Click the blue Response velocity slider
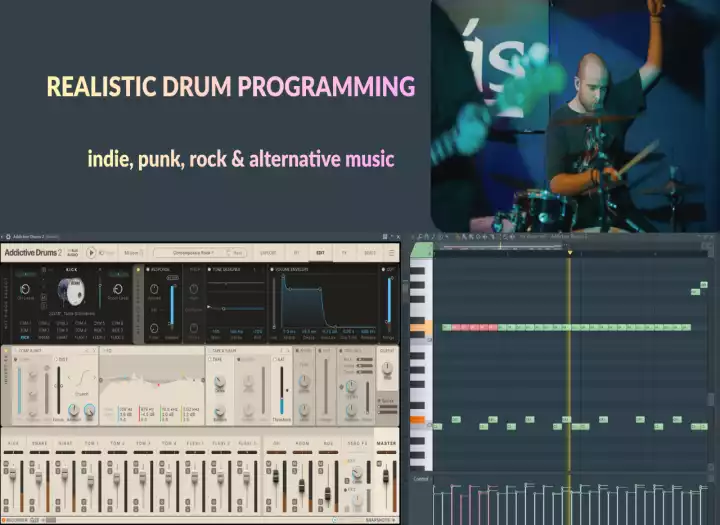This screenshot has height=525, width=720. pyautogui.click(x=172, y=305)
